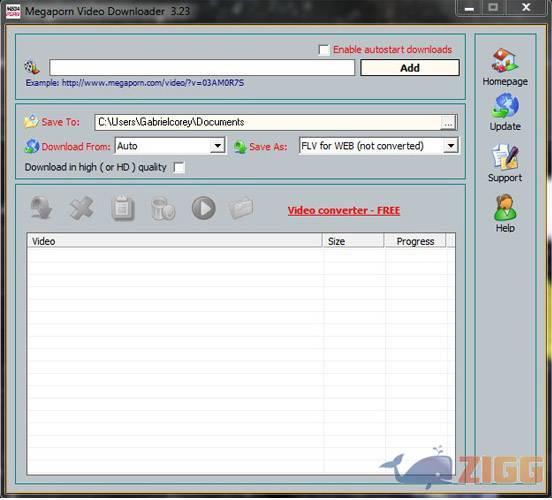Open the Homepage icon in sidebar
This screenshot has height=500, width=552.
505,61
